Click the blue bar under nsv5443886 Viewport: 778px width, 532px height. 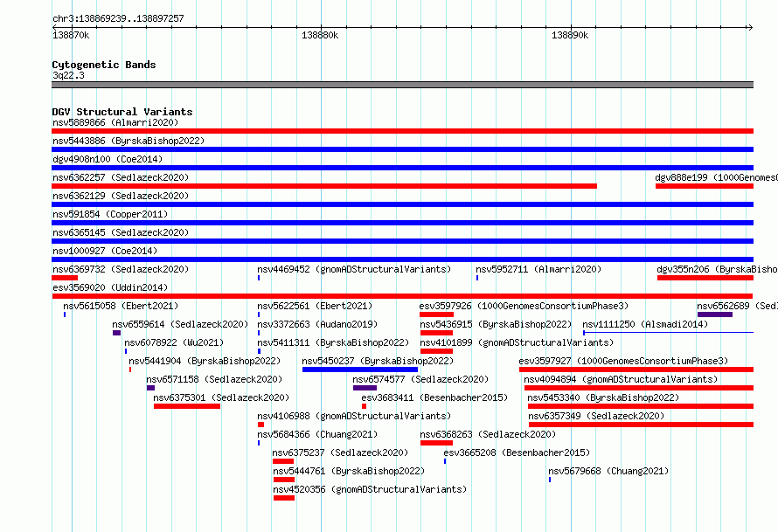point(402,149)
